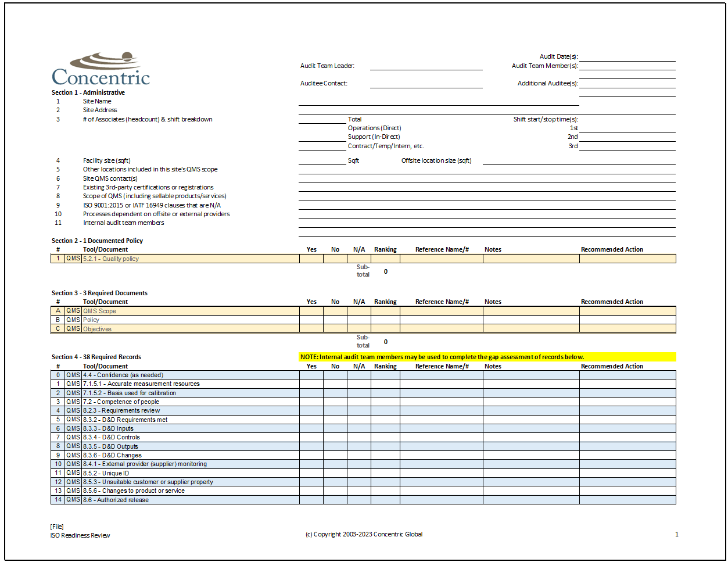
Task: Click the 'Section 3 - 3 Required Documents' heading
Action: [x=99, y=293]
